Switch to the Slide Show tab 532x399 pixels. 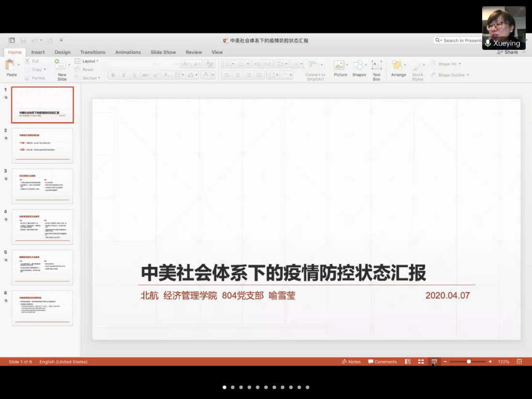[163, 52]
